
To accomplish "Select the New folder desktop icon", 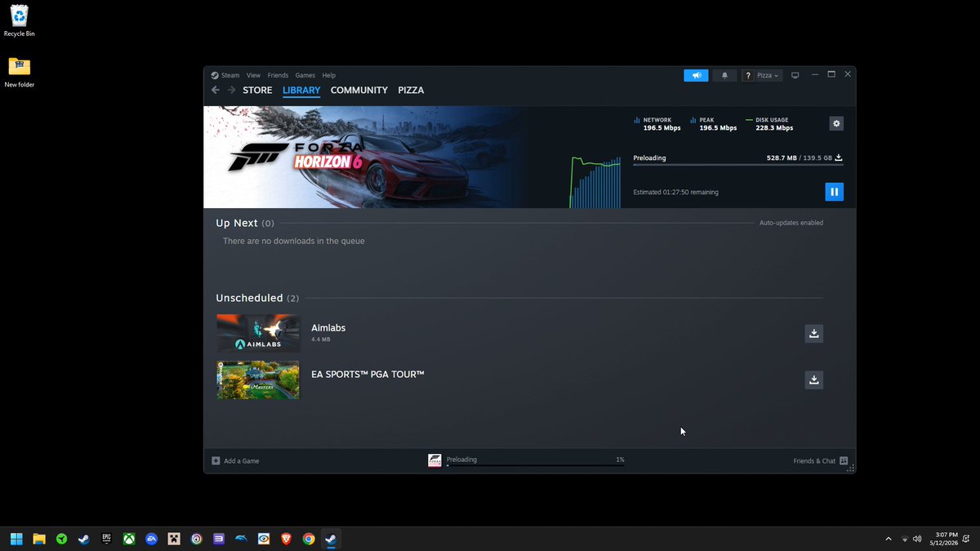I will (x=19, y=72).
